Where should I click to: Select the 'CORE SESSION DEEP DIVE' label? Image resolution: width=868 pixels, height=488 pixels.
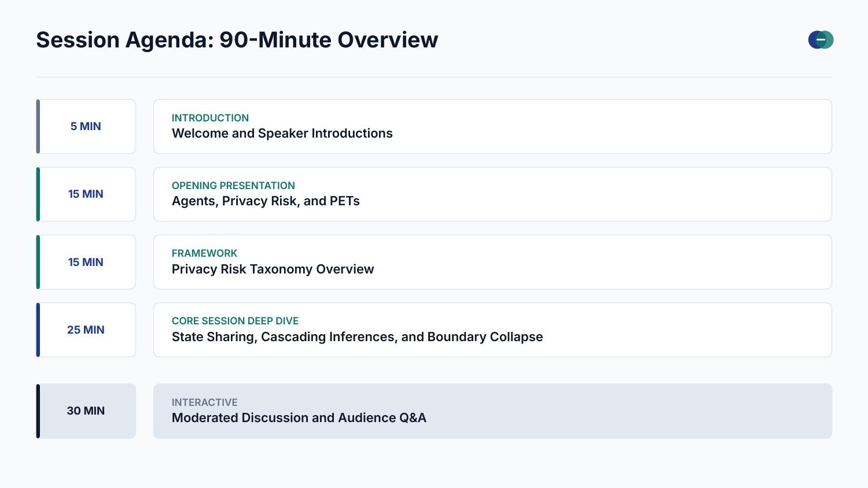235,321
